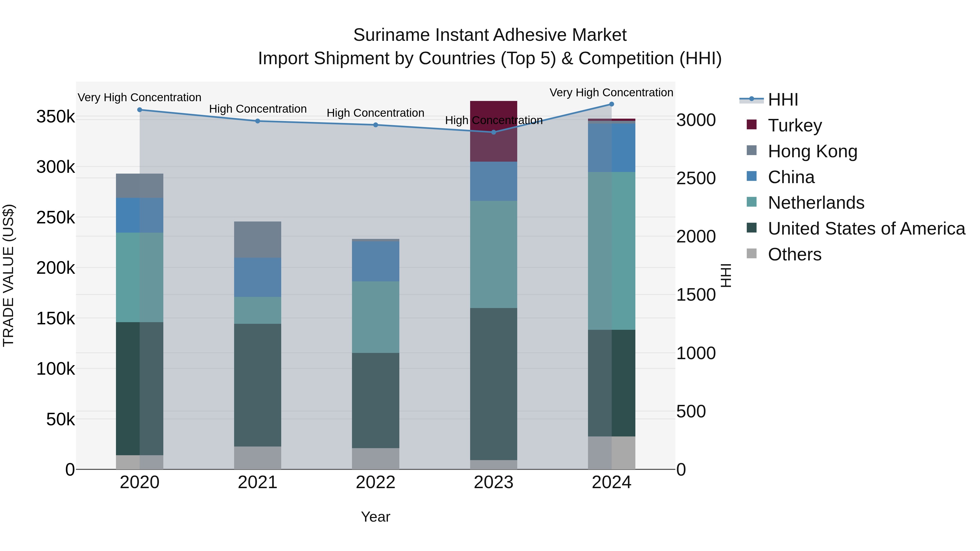Viewport: 980px width, 551px height.
Task: Click the China segment of 2021 bar
Action: pyautogui.click(x=258, y=277)
